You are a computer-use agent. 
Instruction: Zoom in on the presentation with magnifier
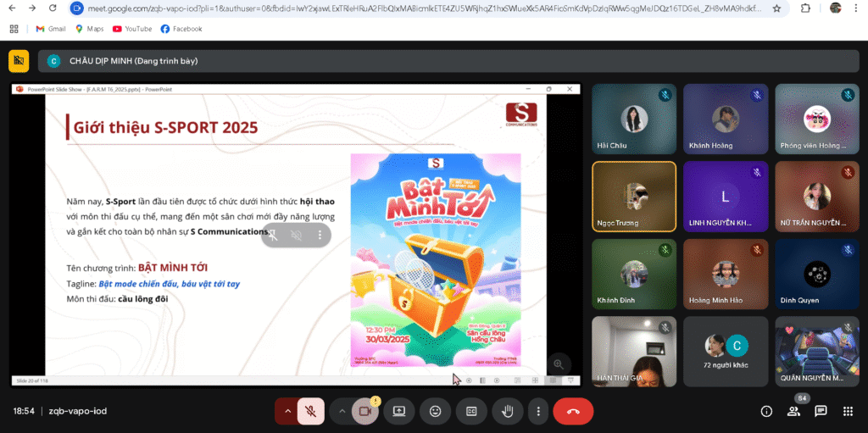[558, 364]
